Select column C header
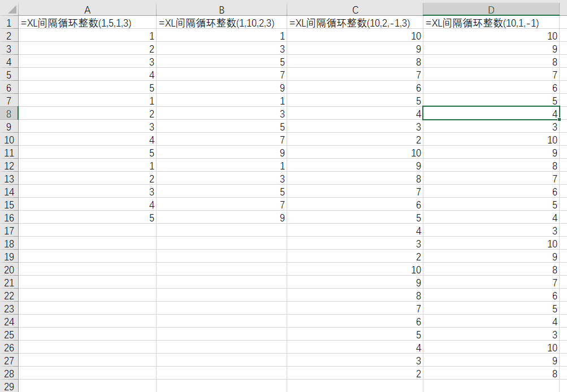This screenshot has width=567, height=392. [355, 10]
